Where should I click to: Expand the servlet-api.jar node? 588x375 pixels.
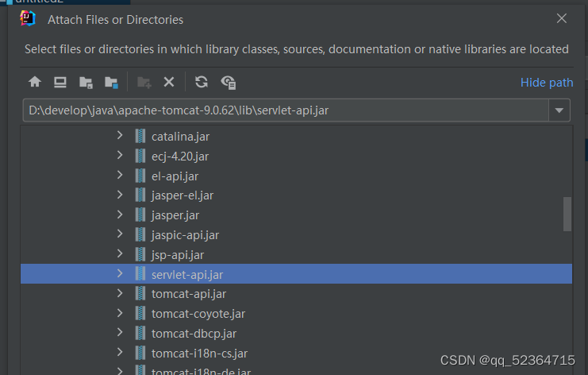click(120, 273)
